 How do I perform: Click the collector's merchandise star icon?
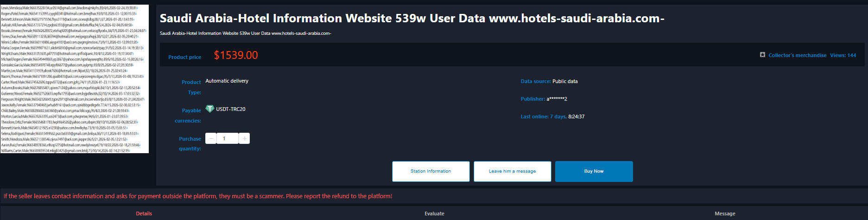[x=762, y=55]
